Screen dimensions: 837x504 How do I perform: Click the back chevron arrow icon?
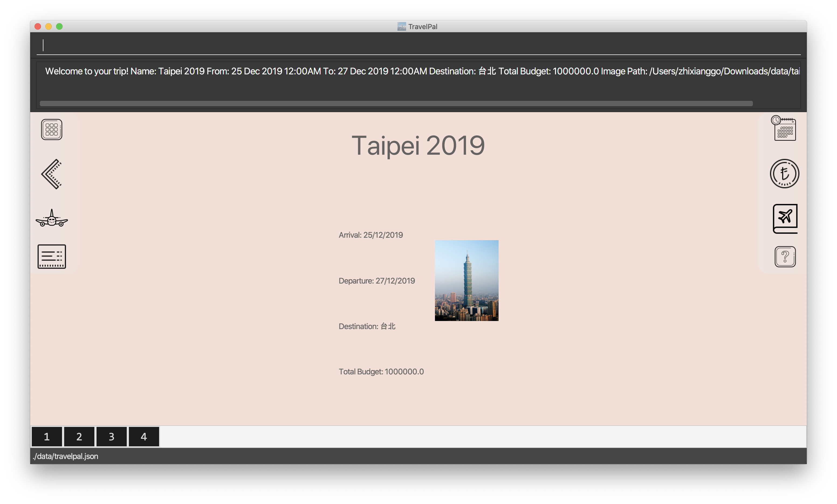(x=52, y=174)
